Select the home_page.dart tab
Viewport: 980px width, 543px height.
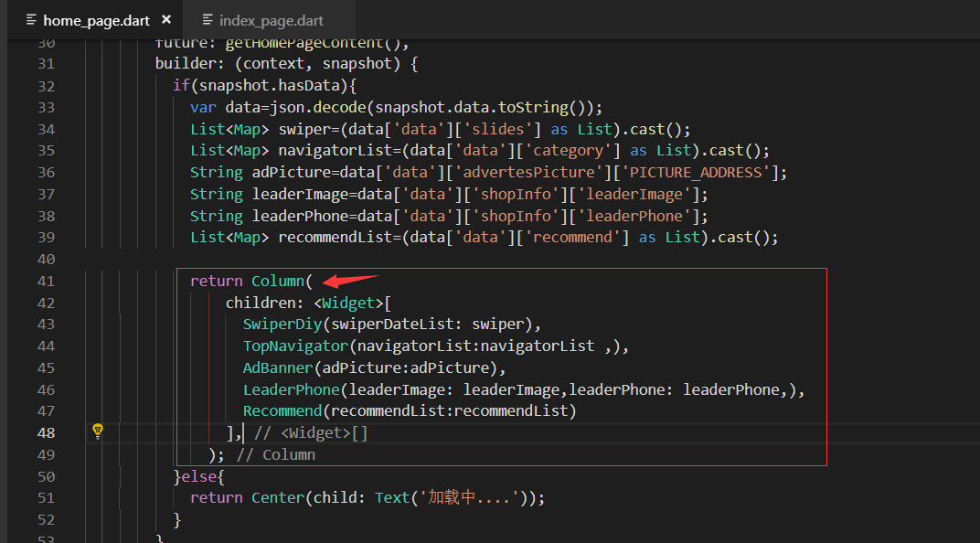click(96, 21)
